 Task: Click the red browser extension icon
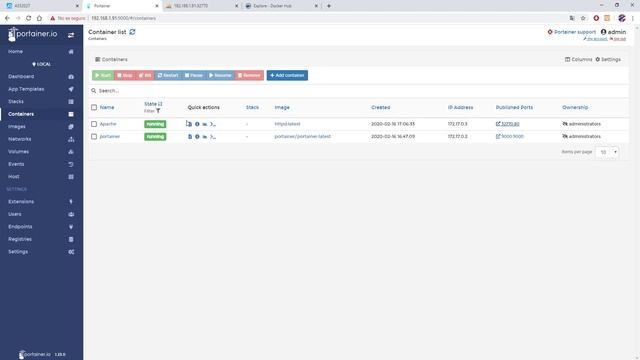[596, 18]
